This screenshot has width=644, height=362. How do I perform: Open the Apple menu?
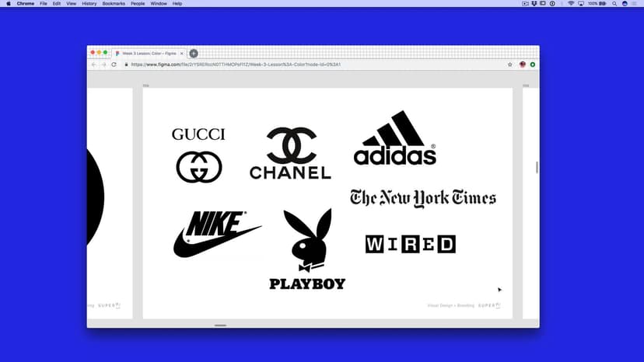coord(9,3)
